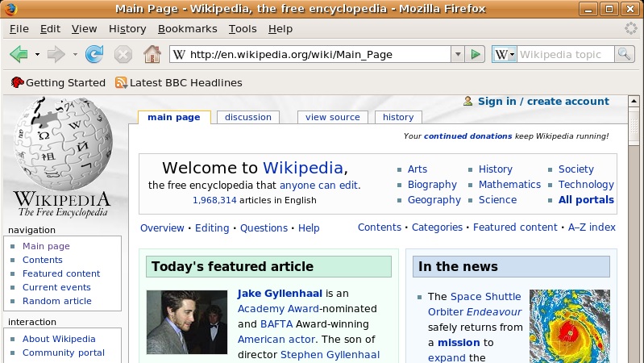Click the Stop loading icon

[x=123, y=55]
